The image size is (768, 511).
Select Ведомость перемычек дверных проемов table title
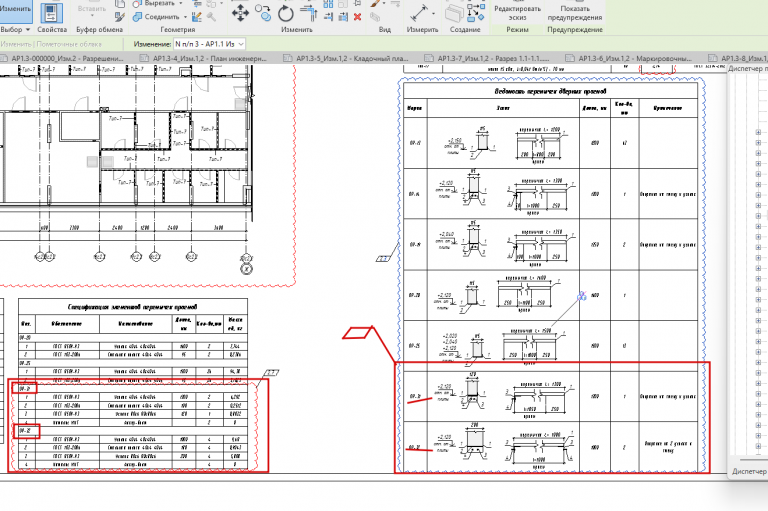click(x=551, y=91)
